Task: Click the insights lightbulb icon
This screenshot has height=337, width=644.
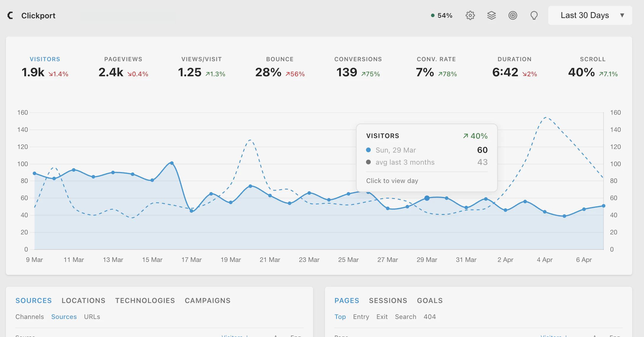Action: 534,15
